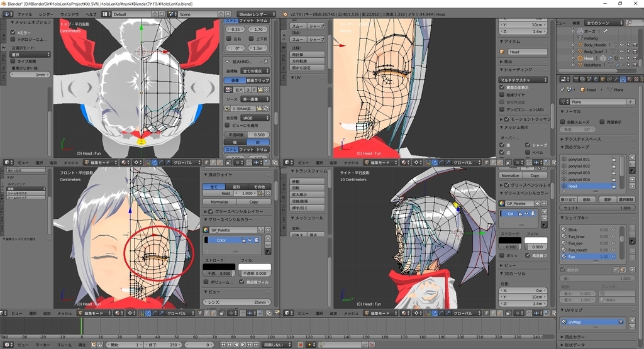644x349 pixels.
Task: Expand the テクスチャスペース panel
Action: [562, 139]
